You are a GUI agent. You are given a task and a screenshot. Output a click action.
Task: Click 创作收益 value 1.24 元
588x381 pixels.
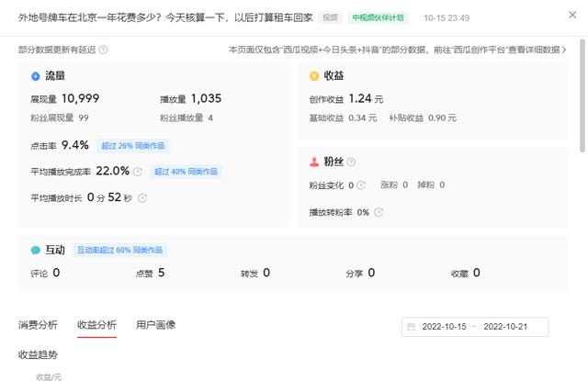(x=366, y=98)
